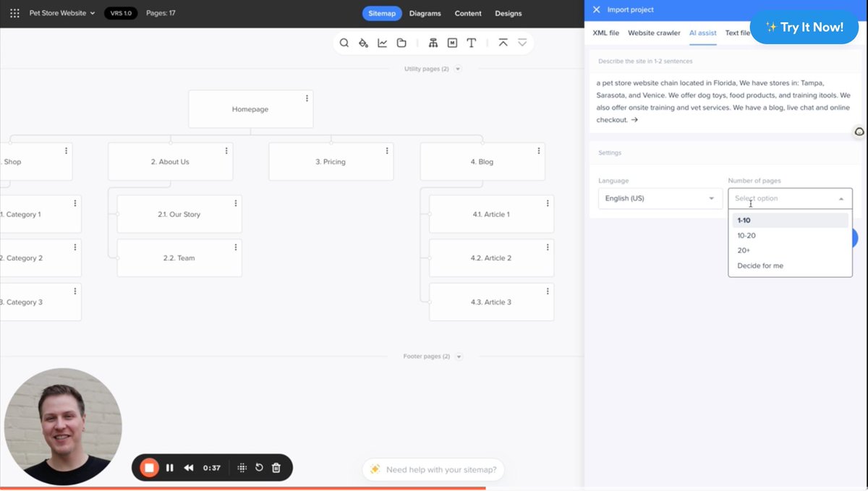Select the sitemap hierarchy layout icon
This screenshot has width=868, height=491.
click(433, 43)
